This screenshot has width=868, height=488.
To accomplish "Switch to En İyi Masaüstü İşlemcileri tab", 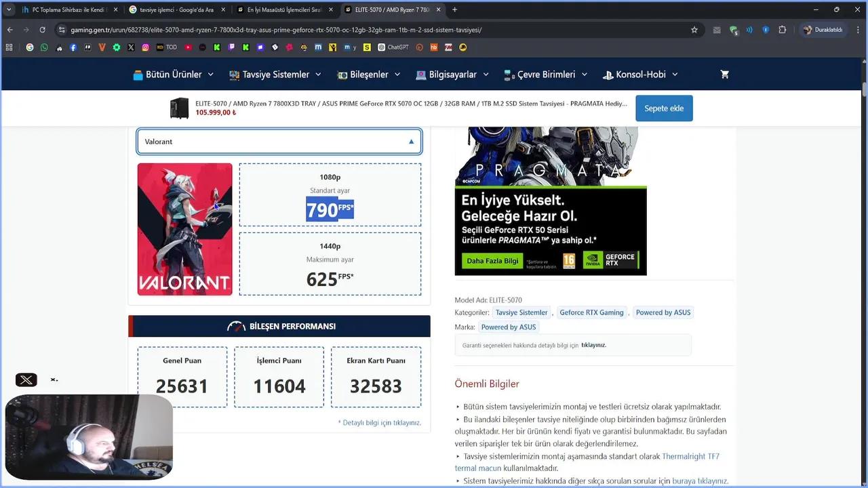I will pyautogui.click(x=284, y=9).
